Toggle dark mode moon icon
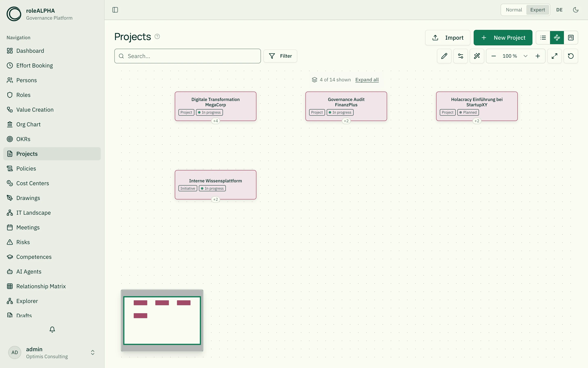 coord(576,10)
